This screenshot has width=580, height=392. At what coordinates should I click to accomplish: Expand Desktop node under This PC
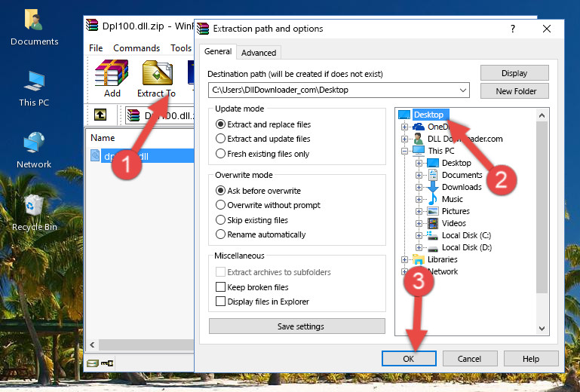point(419,163)
